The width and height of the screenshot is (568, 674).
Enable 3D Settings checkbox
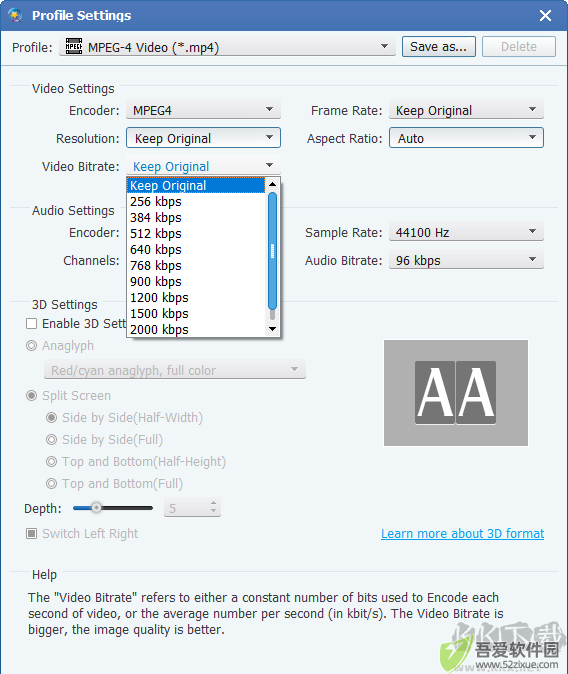click(31, 323)
